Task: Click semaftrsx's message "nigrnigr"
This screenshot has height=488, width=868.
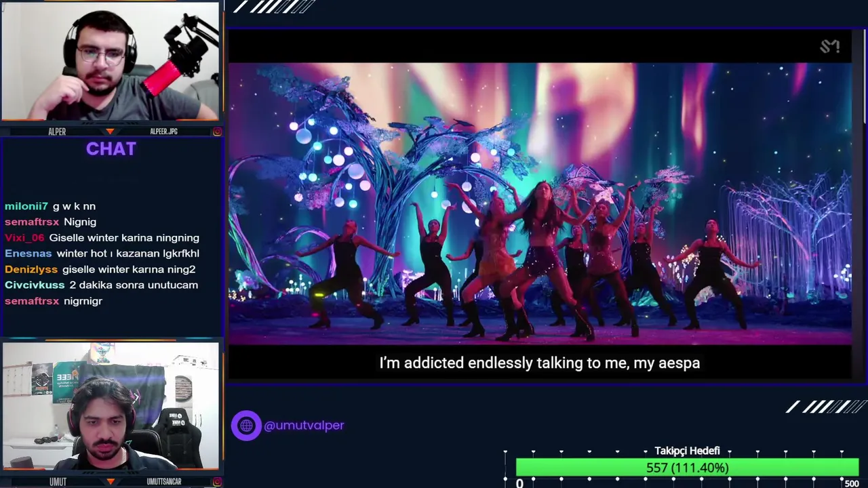Action: [x=83, y=301]
